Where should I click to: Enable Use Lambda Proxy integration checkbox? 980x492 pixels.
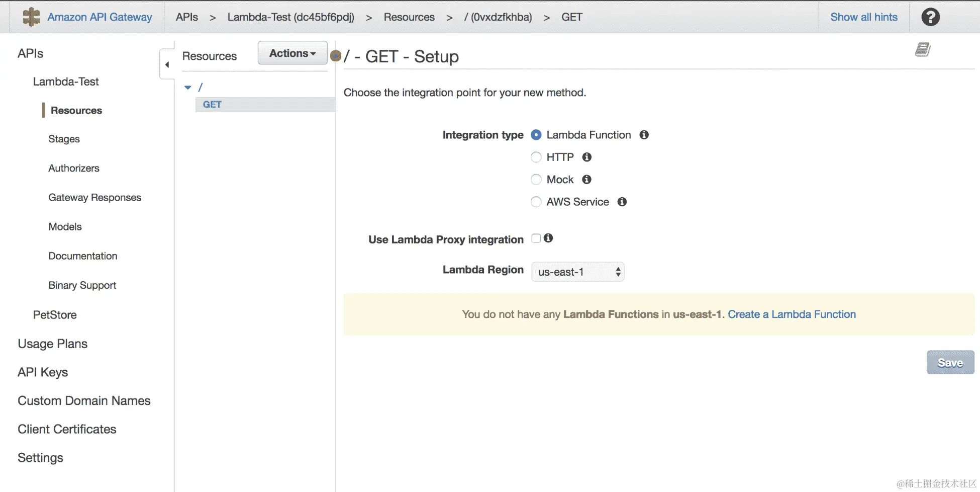coord(536,238)
